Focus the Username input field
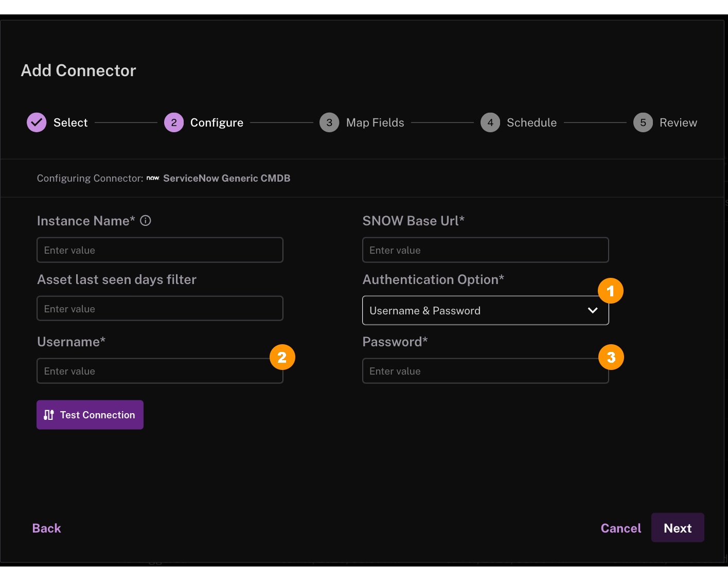 pos(160,371)
